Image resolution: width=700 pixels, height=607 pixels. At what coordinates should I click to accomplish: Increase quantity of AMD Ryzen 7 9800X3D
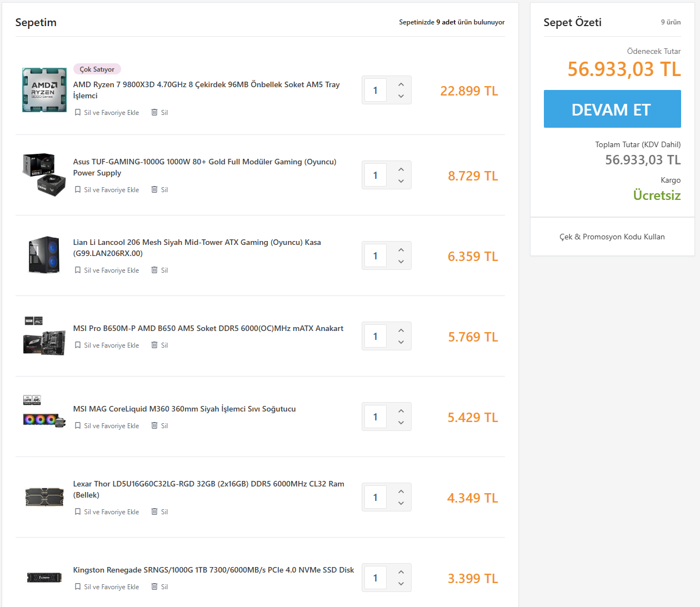coord(401,84)
